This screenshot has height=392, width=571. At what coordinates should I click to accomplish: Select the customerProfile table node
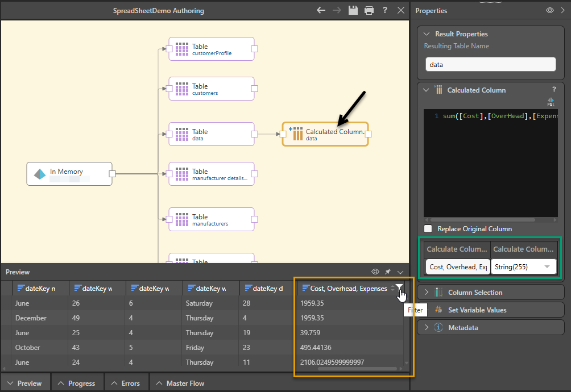pos(212,49)
